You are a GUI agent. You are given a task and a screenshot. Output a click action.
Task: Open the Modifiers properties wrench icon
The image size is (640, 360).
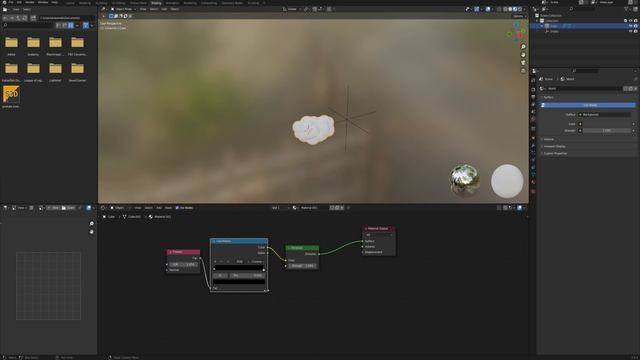533,146
